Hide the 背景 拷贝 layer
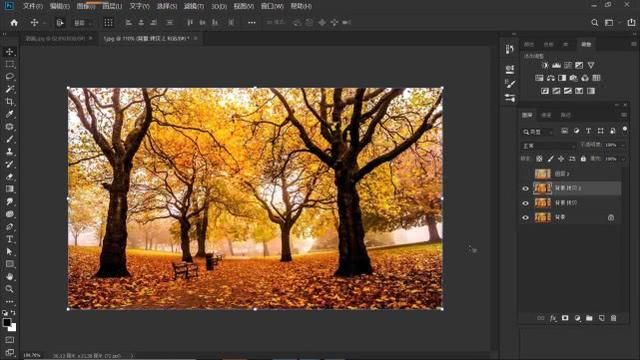This screenshot has width=640, height=360. tap(525, 203)
